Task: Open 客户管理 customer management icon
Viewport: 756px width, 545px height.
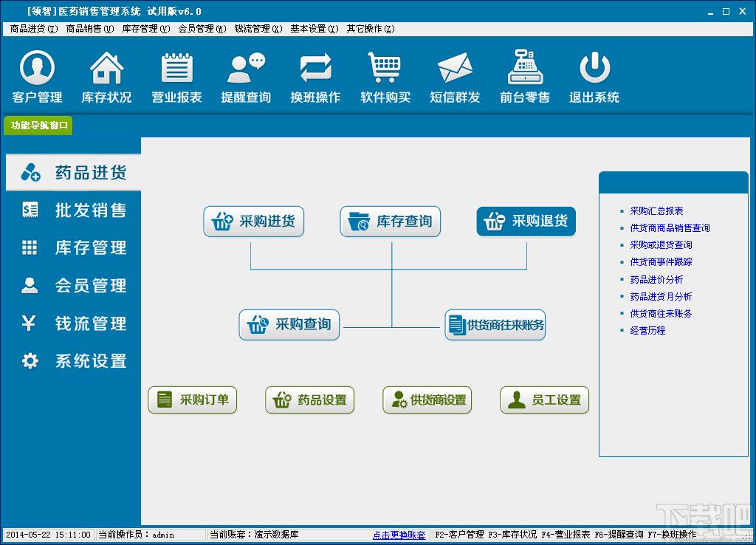Action: [x=37, y=77]
